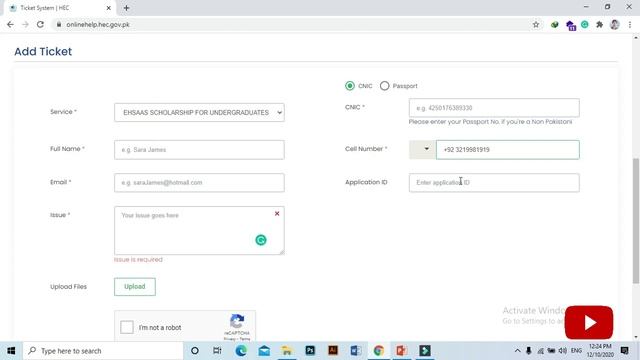Open the Extensions puzzle piece menu

pos(600,25)
